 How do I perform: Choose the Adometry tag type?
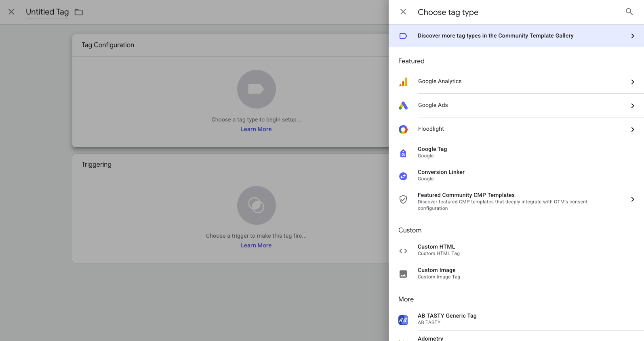tap(516, 337)
